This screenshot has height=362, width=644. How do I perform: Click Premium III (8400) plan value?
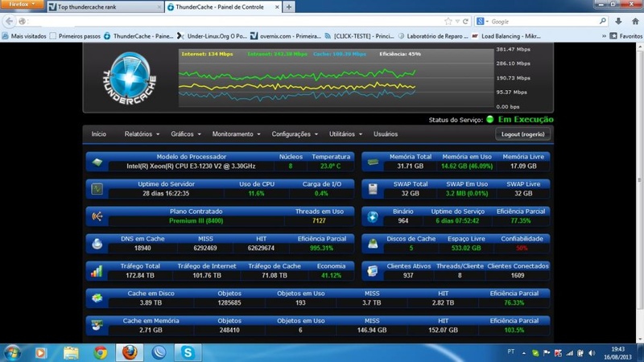tap(196, 220)
